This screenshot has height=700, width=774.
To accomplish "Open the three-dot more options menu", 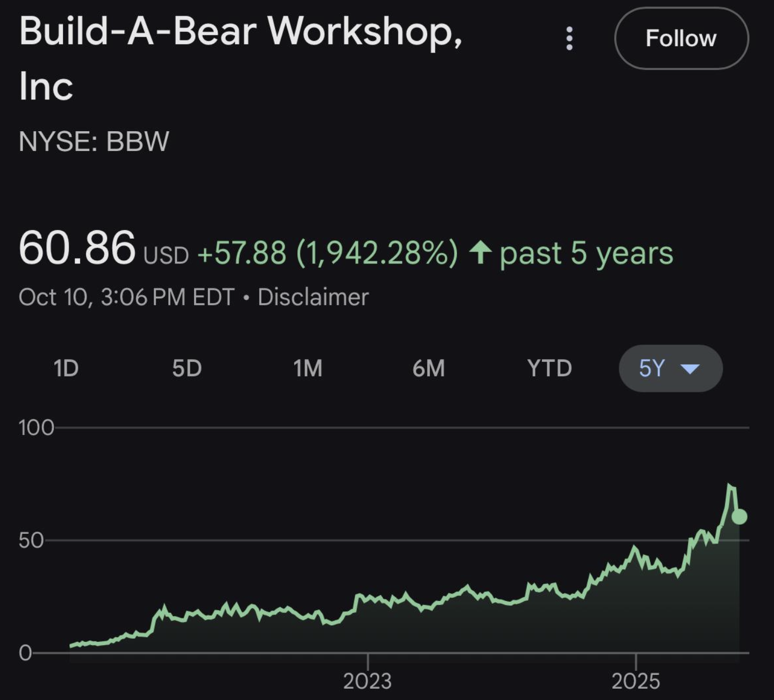I will tap(569, 39).
